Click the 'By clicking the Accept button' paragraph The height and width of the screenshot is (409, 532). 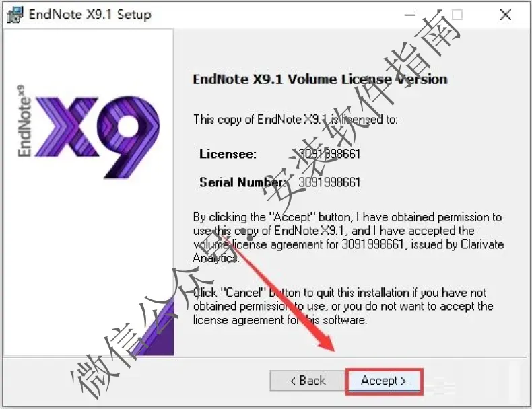[348, 237]
